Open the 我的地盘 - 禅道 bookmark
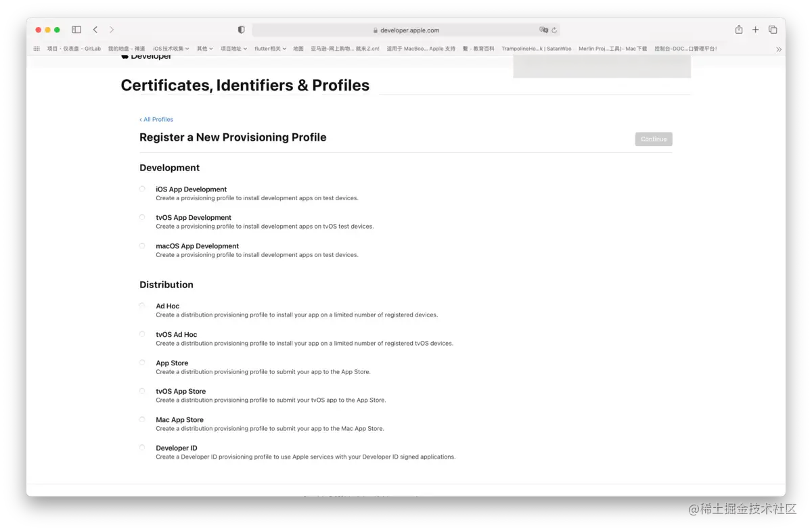 click(127, 49)
